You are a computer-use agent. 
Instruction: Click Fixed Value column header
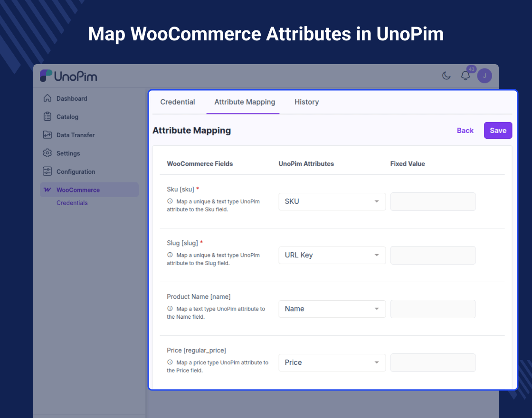tap(408, 164)
